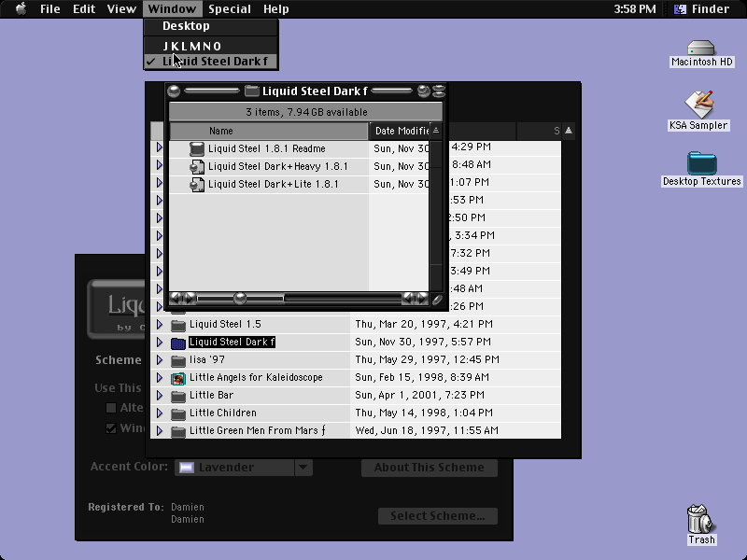Click right scroll arrow at scrollbar's far right end
Viewport: 747px width, 560px height.
click(423, 299)
